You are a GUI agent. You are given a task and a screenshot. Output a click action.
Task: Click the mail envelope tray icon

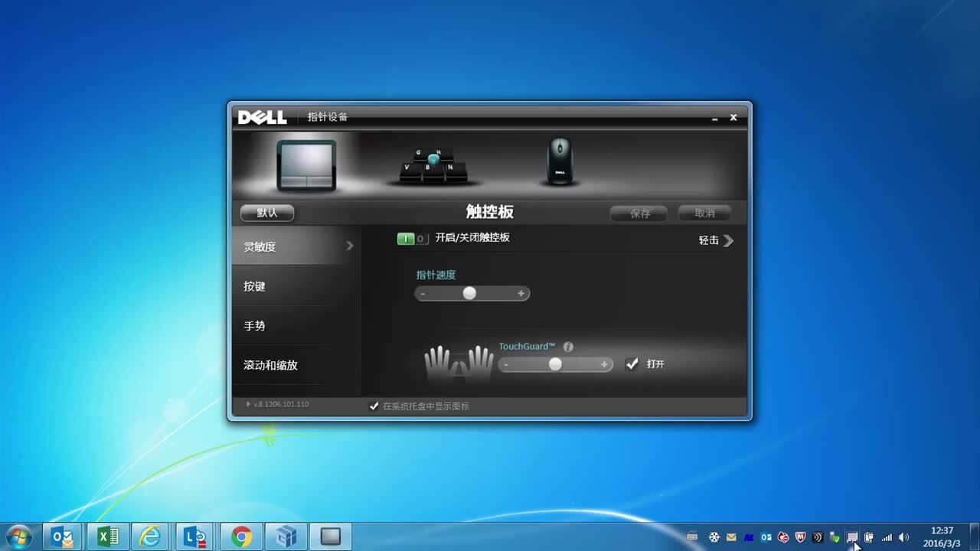pyautogui.click(x=731, y=537)
